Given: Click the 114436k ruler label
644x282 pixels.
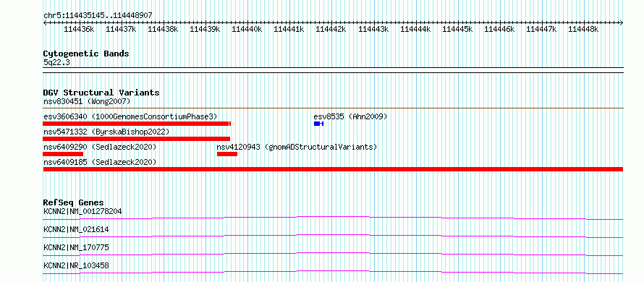Looking at the screenshot, I should pyautogui.click(x=79, y=29).
